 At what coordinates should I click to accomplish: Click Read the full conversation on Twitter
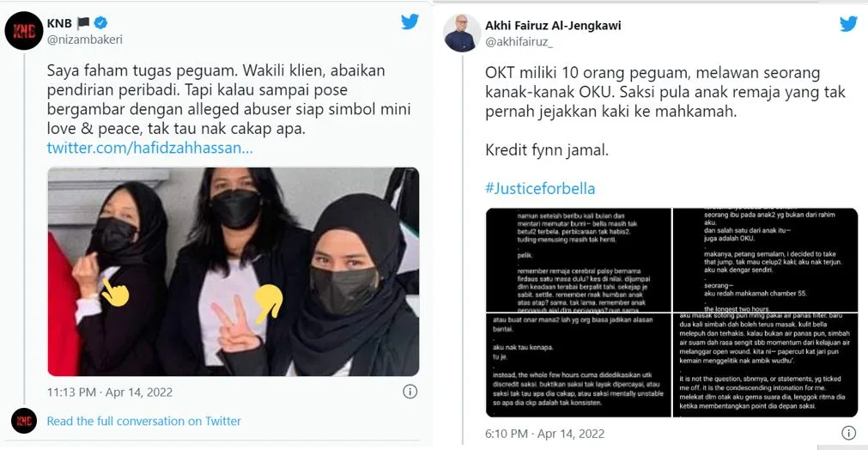(144, 421)
